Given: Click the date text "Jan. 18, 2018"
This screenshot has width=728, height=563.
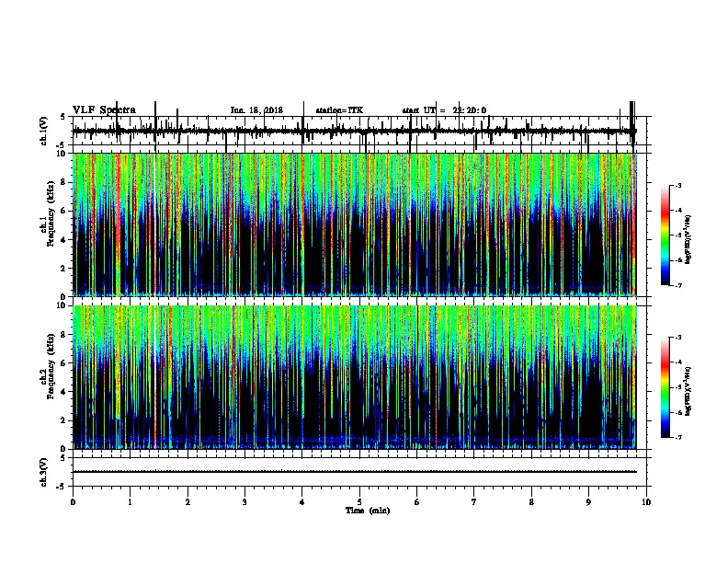Looking at the screenshot, I should [x=256, y=110].
